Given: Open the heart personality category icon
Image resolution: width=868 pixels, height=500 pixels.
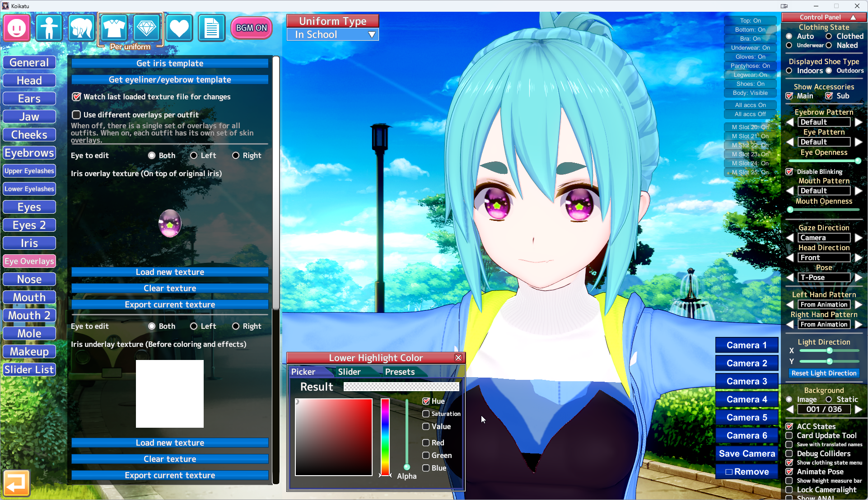Looking at the screenshot, I should click(x=179, y=28).
